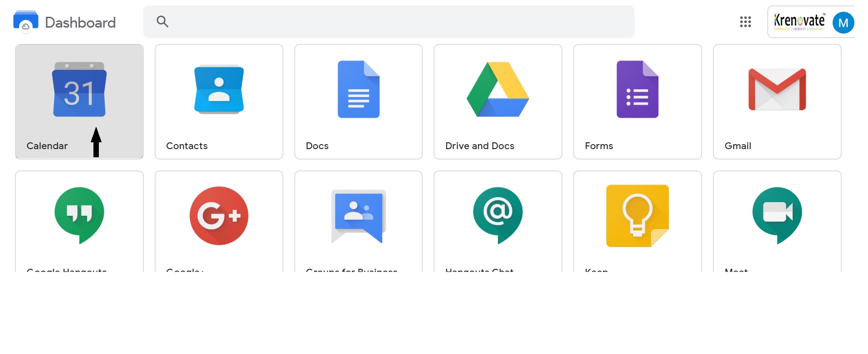Open the Google Hangouts icon
This screenshot has width=868, height=354.
pos(79,215)
